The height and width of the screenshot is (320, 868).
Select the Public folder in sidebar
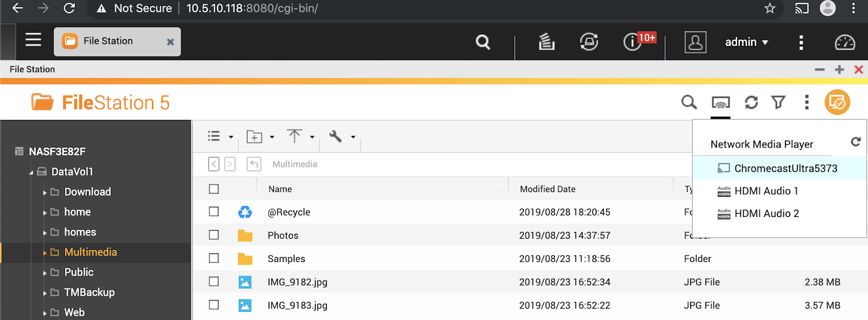pos(79,272)
